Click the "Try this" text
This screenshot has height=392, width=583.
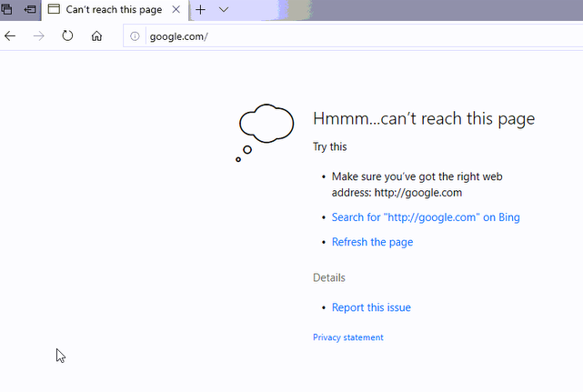click(330, 147)
